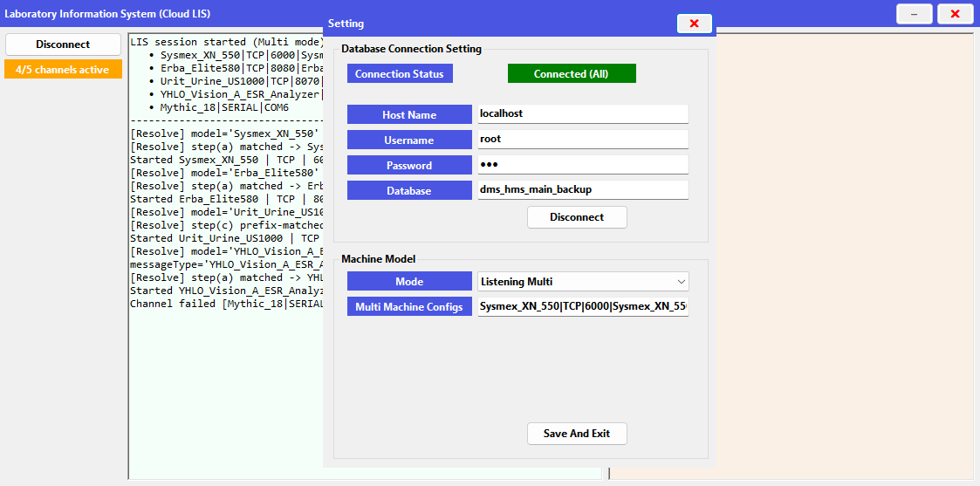Viewport: 980px width, 486px height.
Task: Click Disconnect in Database Connection Setting
Action: point(577,217)
